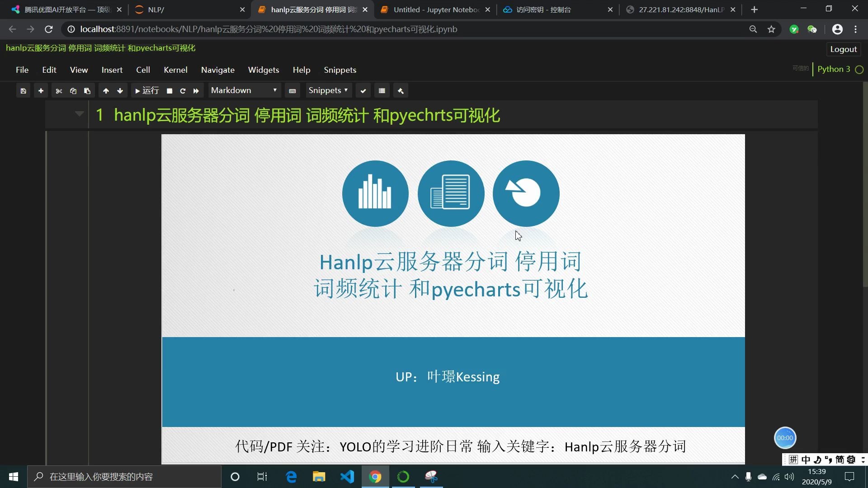Go back with the browser back arrow
Image resolution: width=868 pixels, height=488 pixels.
coord(12,29)
